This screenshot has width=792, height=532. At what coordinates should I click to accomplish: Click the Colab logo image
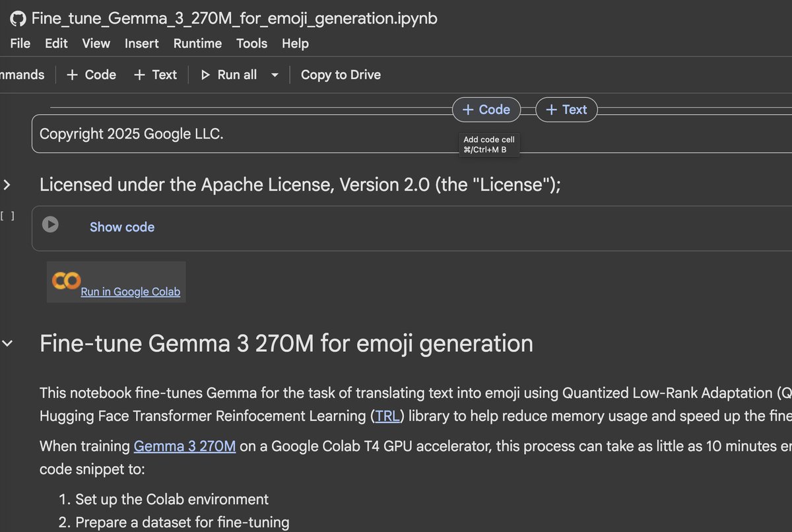[x=66, y=281]
